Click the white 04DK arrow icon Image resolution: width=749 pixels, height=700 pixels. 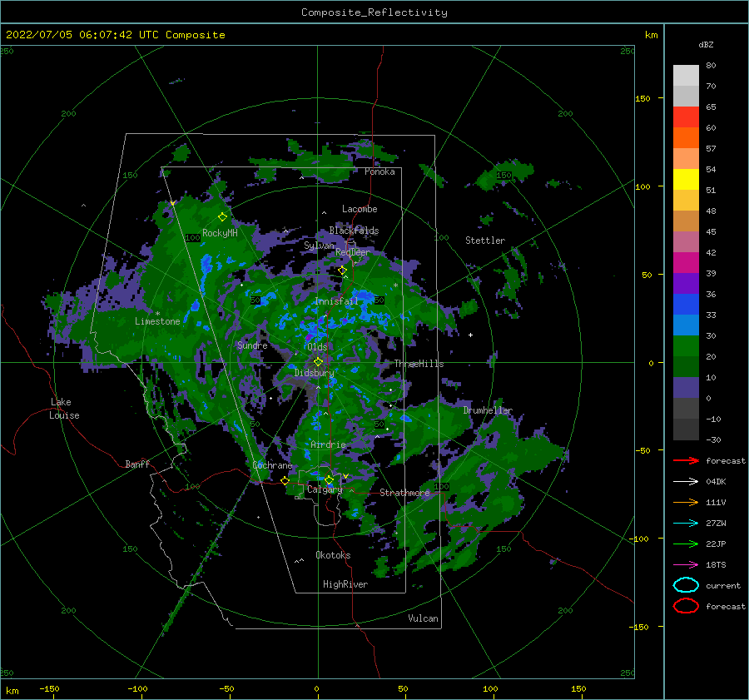click(x=686, y=482)
